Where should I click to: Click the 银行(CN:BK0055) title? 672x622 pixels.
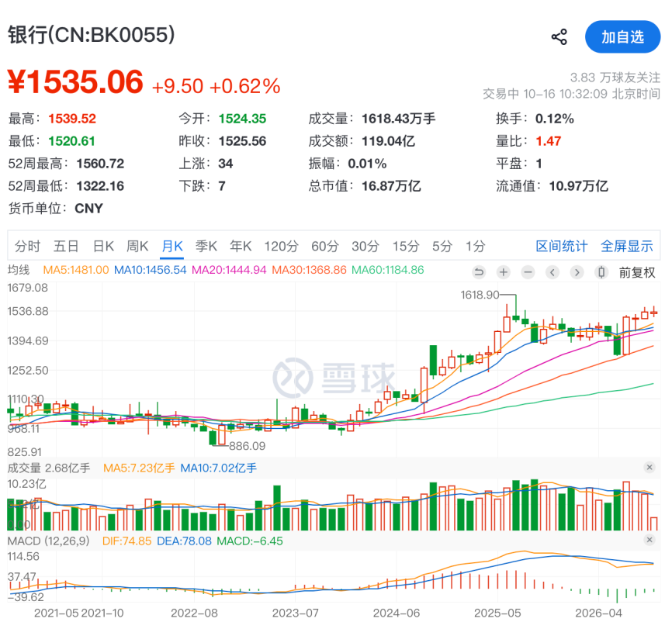click(x=92, y=35)
